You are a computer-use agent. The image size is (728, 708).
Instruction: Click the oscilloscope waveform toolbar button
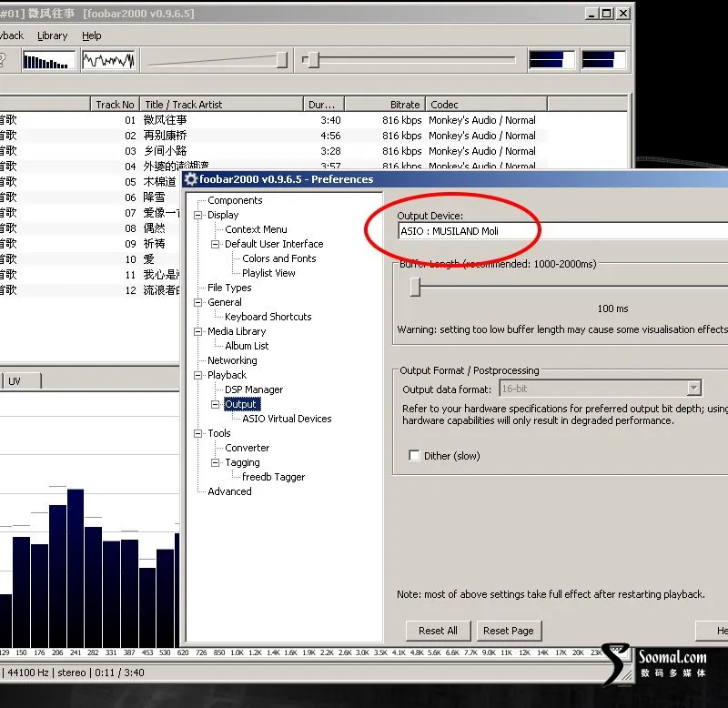[x=108, y=60]
